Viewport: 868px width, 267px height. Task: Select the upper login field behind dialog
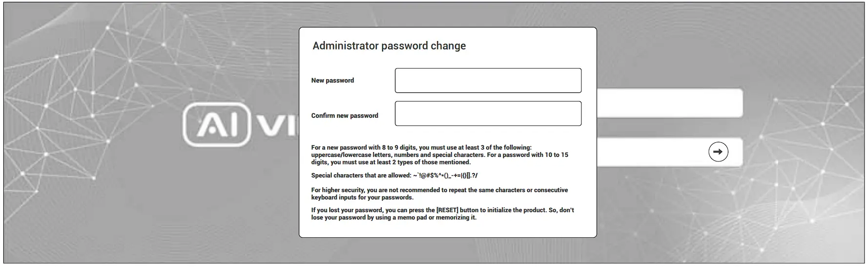[x=669, y=103]
